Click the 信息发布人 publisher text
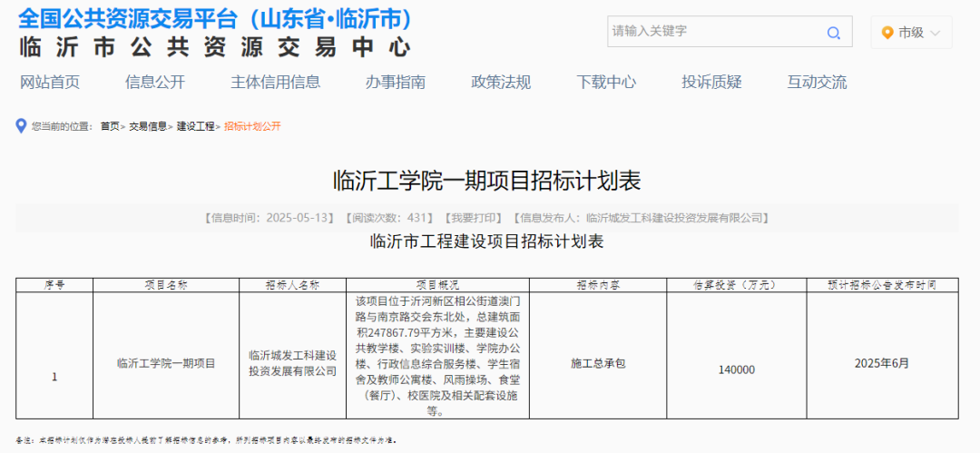 641,218
